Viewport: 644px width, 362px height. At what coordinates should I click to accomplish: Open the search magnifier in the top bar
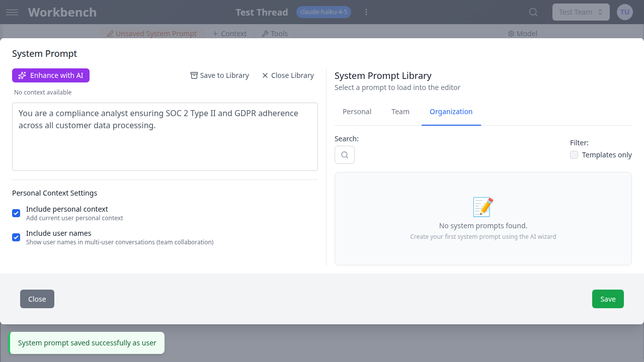[x=533, y=12]
